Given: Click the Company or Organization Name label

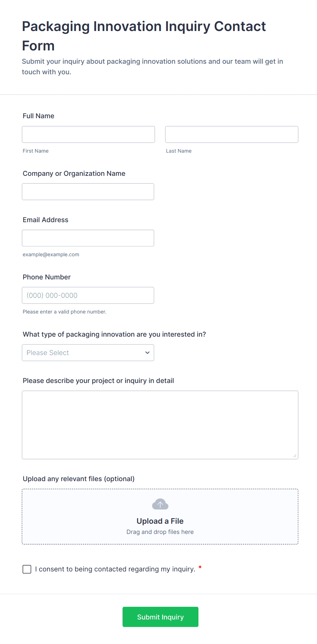Looking at the screenshot, I should coord(74,173).
